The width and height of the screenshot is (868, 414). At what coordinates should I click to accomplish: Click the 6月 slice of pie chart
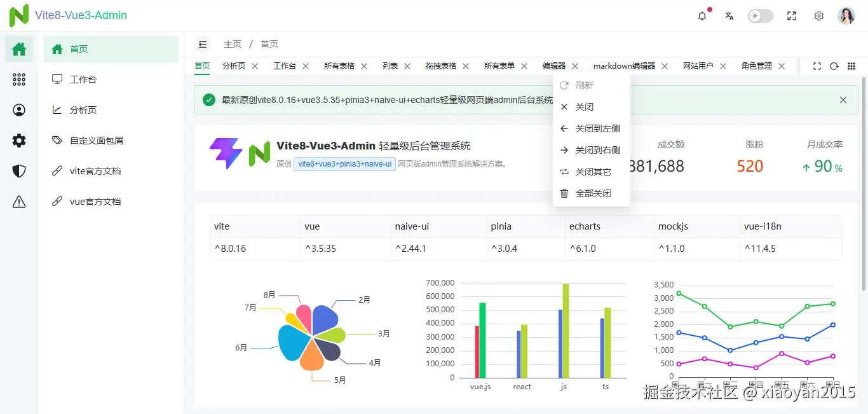(294, 343)
